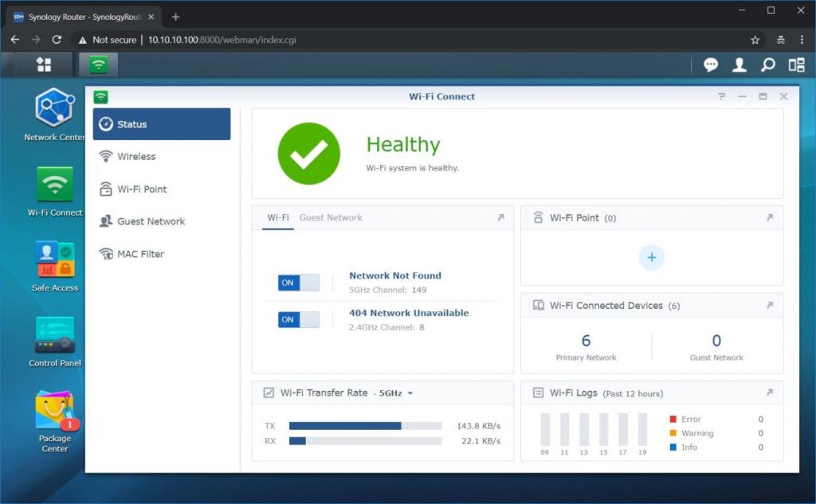Toggle the 5GHz network ON switch

[x=299, y=283]
